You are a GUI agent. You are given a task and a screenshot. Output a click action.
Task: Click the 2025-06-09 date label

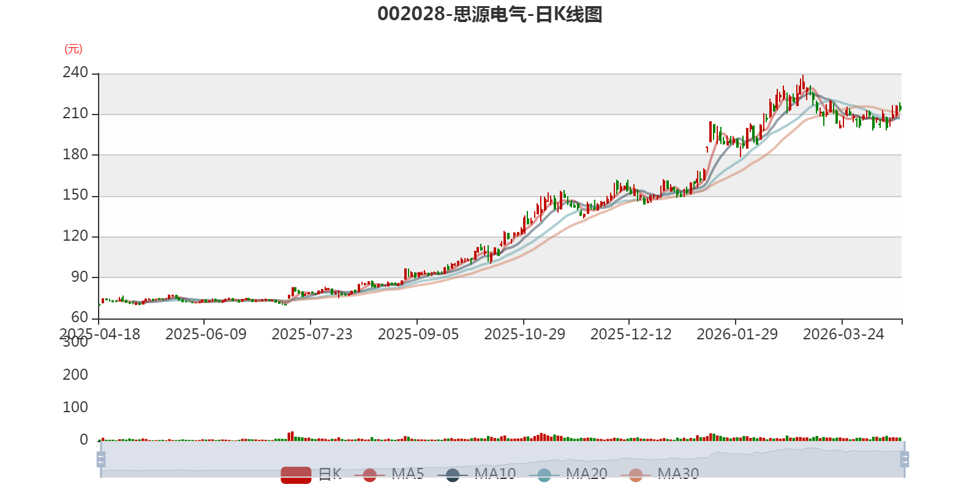(x=206, y=334)
